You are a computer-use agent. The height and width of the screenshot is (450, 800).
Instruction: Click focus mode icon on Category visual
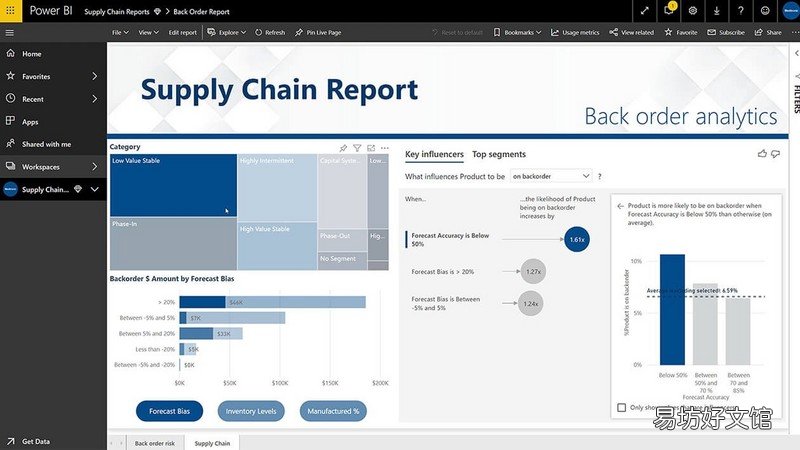(371, 148)
